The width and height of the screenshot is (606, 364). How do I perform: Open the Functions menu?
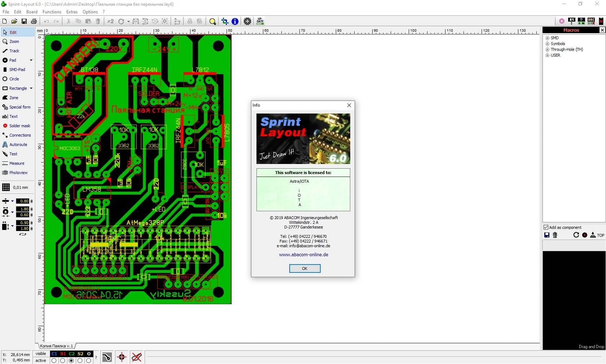[x=52, y=12]
